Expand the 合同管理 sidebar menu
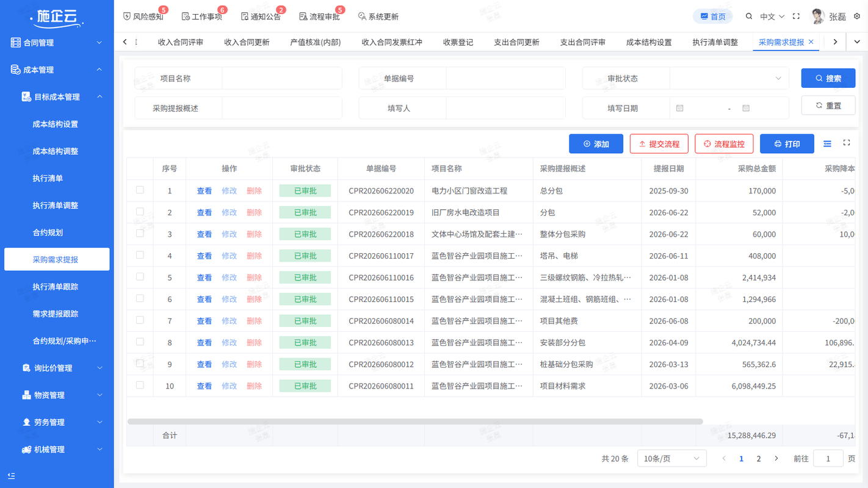This screenshot has height=488, width=868. click(x=57, y=43)
